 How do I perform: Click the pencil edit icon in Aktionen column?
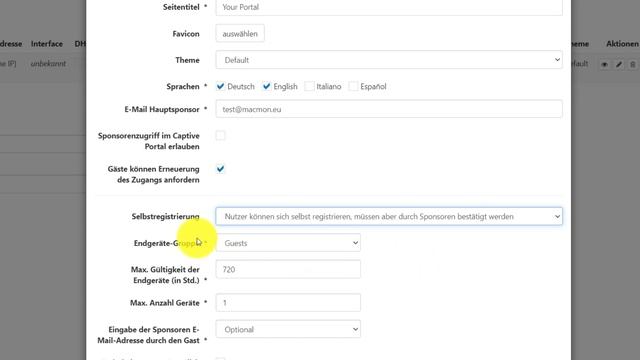tap(619, 64)
